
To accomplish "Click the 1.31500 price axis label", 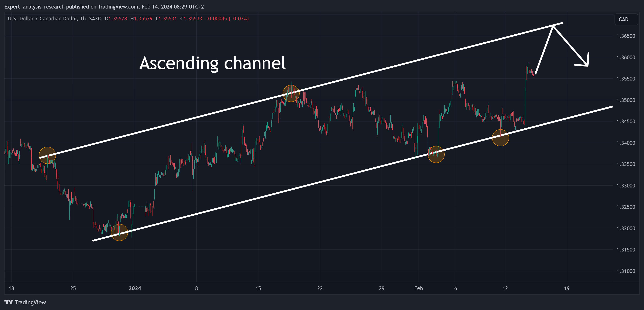I will (626, 250).
